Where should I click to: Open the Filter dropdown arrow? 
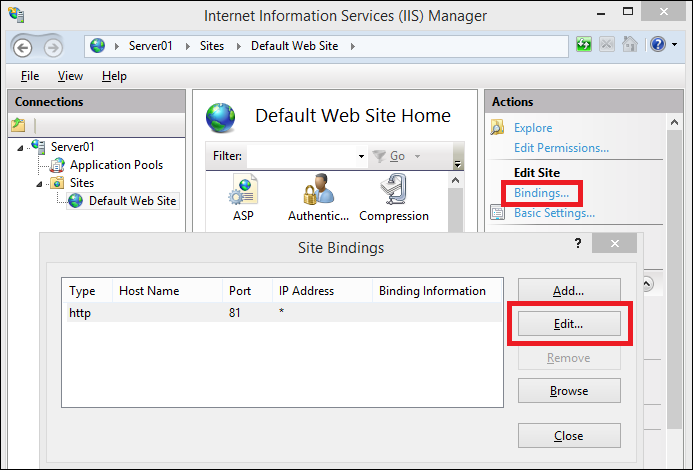tap(361, 157)
